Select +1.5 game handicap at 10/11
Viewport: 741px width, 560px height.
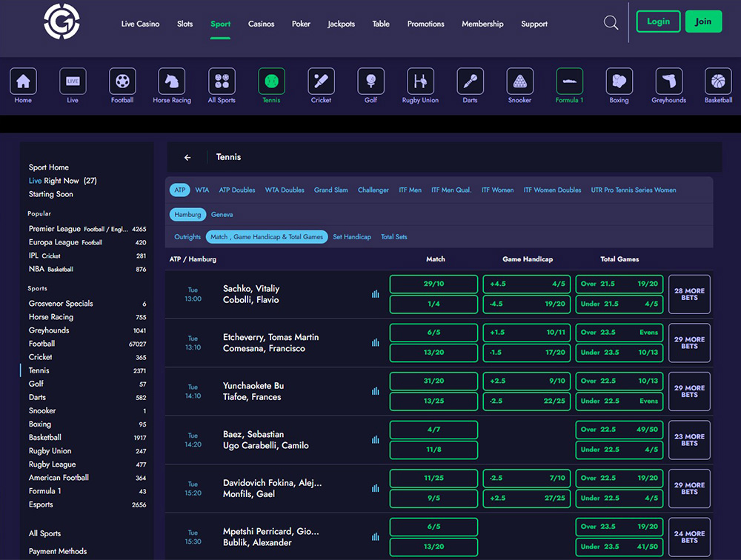point(527,333)
